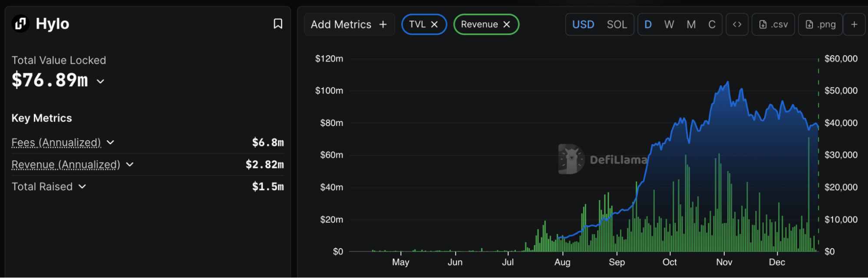Expand Revenue (Annualized) details
The image size is (868, 278).
129,165
